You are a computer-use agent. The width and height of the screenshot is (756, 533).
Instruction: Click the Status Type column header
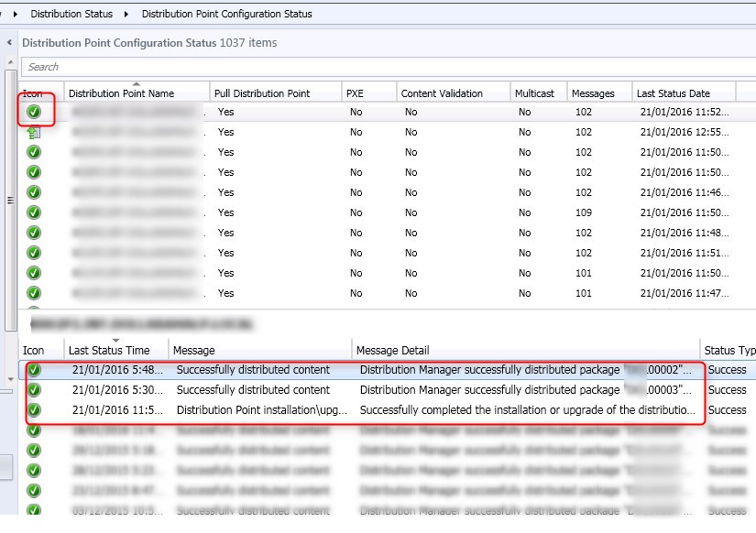tap(728, 351)
